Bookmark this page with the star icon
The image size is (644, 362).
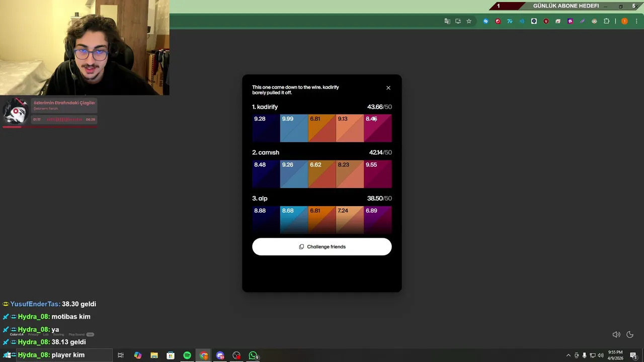469,21
